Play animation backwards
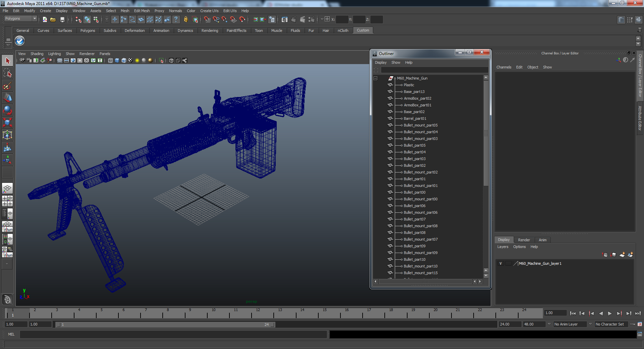The height and width of the screenshot is (349, 644). [x=601, y=313]
